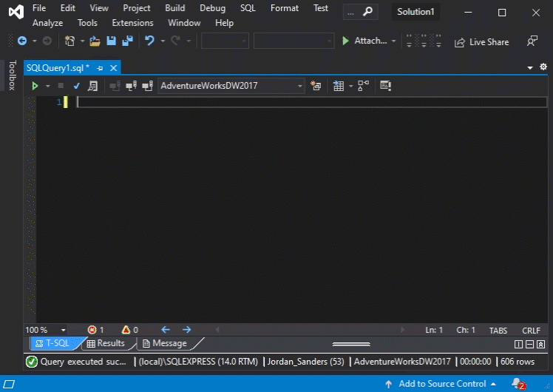
Task: Expand the Attach button dropdown arrow
Action: point(394,41)
